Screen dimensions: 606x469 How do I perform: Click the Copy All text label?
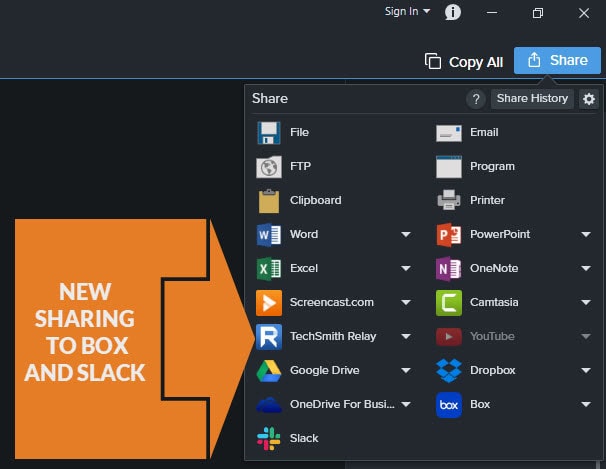(x=476, y=62)
